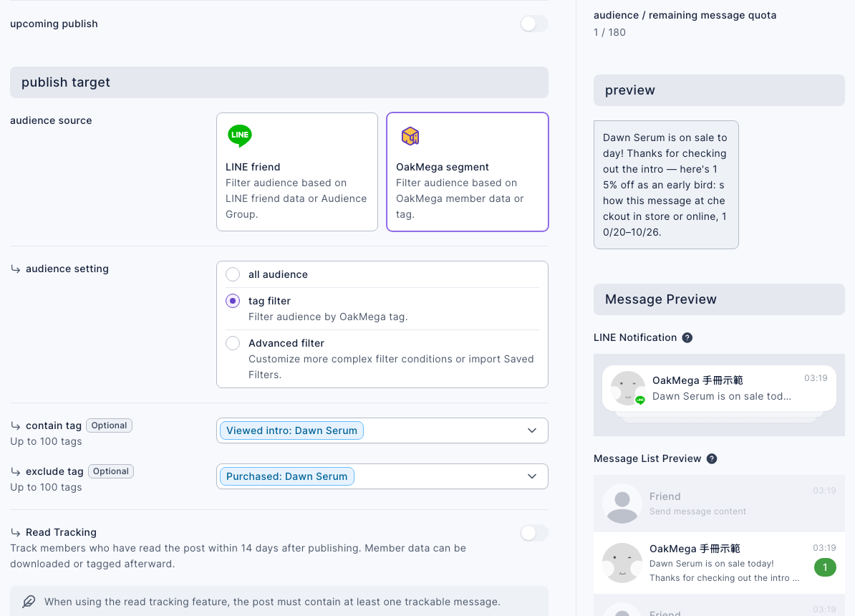Viewport: 855px width, 616px height.
Task: Click the arrow icon beside audience setting
Action: [16, 269]
